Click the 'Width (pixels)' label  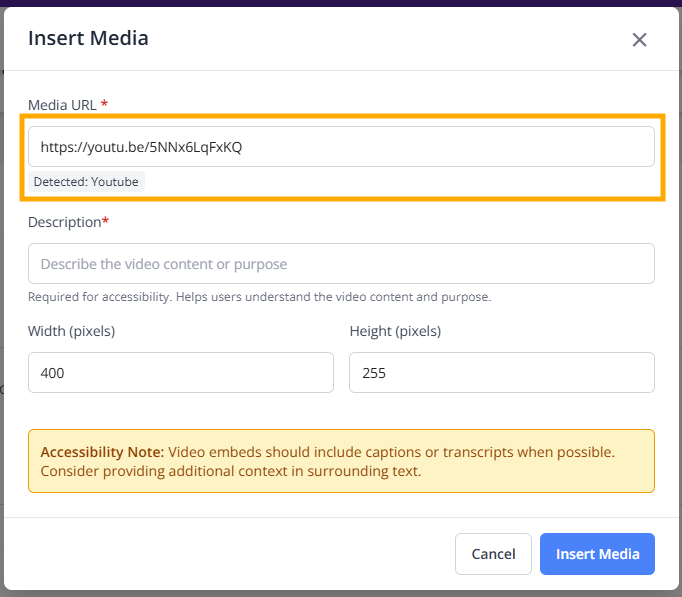click(x=71, y=331)
